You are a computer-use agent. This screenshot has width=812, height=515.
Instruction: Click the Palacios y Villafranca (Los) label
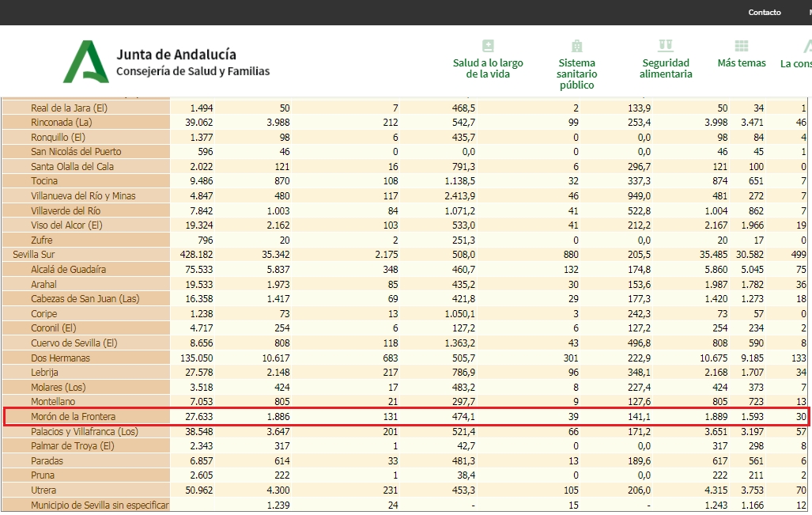(x=84, y=432)
